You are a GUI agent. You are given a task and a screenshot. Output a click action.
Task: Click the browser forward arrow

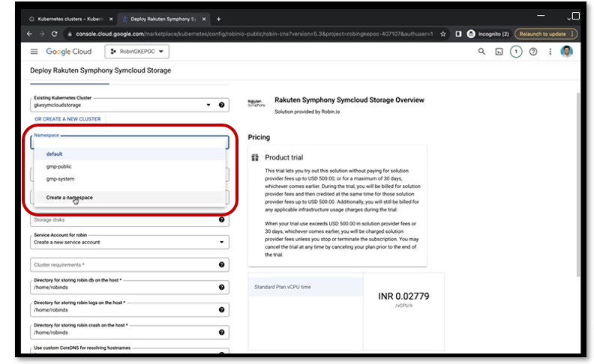point(42,34)
